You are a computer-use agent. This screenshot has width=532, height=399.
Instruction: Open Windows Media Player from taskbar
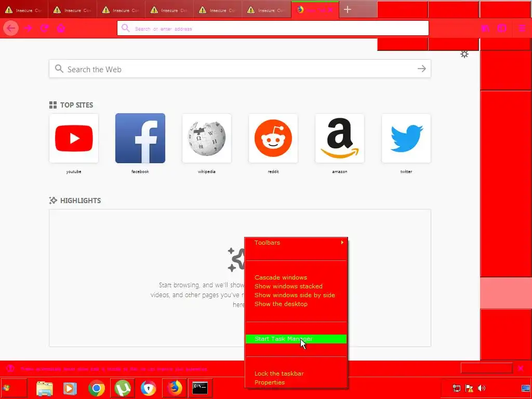point(70,388)
